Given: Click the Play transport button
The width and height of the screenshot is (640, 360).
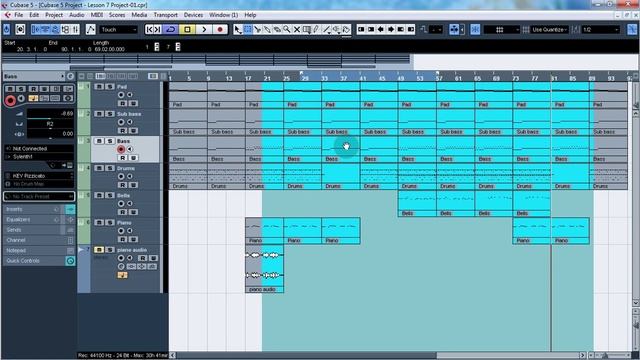Looking at the screenshot, I should pos(204,29).
